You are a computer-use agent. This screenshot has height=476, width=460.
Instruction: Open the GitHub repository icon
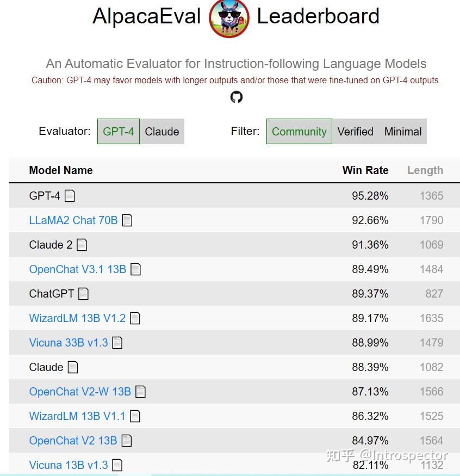tap(237, 97)
